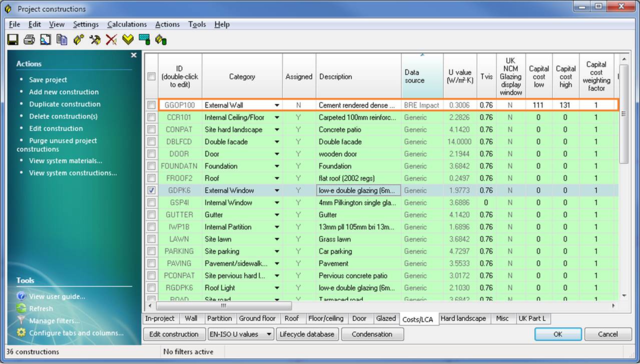Click the green Refresh icon

tap(21, 308)
